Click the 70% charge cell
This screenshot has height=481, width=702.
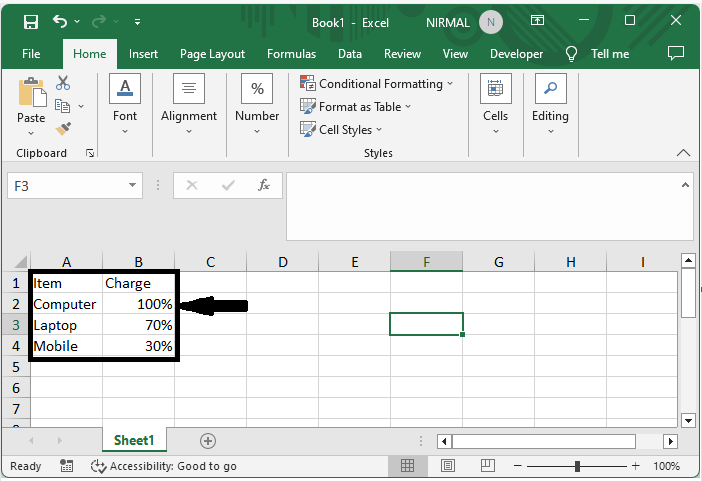point(138,325)
